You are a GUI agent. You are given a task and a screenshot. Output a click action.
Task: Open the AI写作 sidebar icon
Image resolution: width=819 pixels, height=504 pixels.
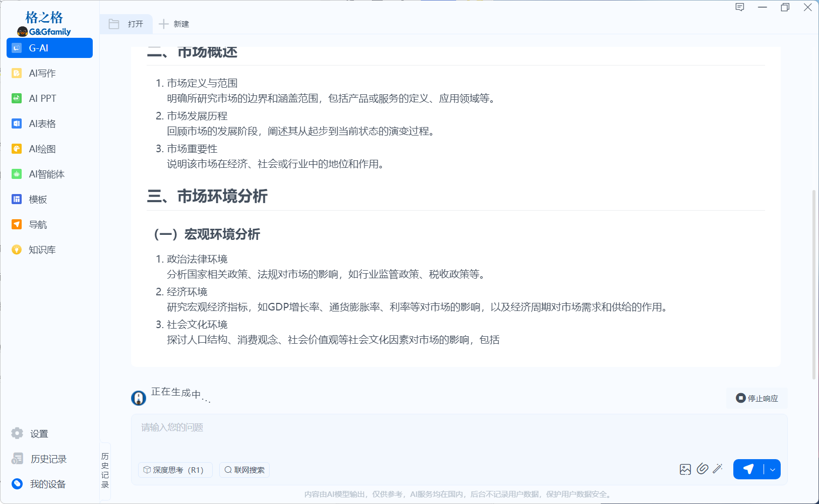tap(17, 73)
